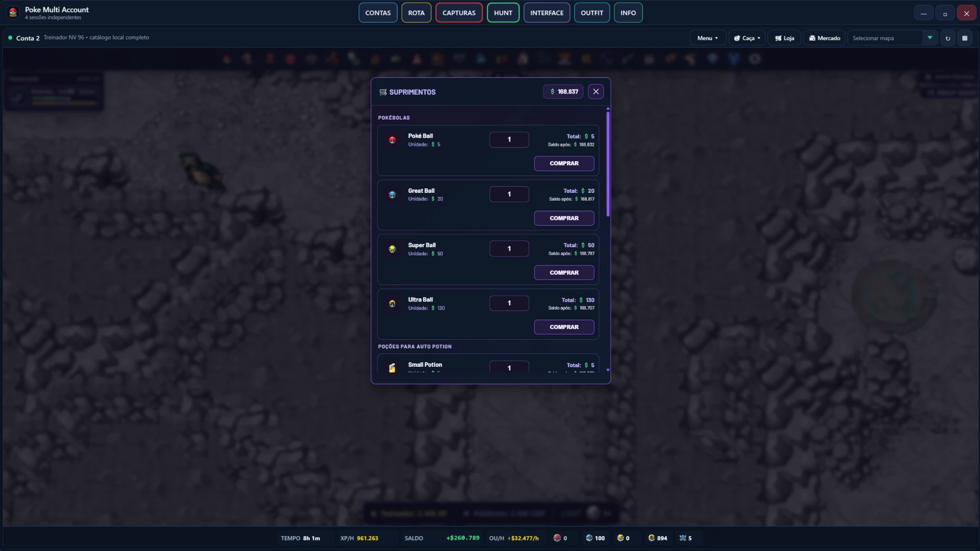
Task: Click the Great Ball item name
Action: pos(421,191)
